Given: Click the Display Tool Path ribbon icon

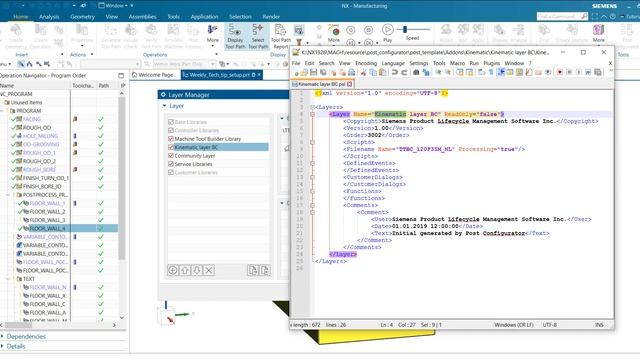Looking at the screenshot, I should pyautogui.click(x=235, y=36).
